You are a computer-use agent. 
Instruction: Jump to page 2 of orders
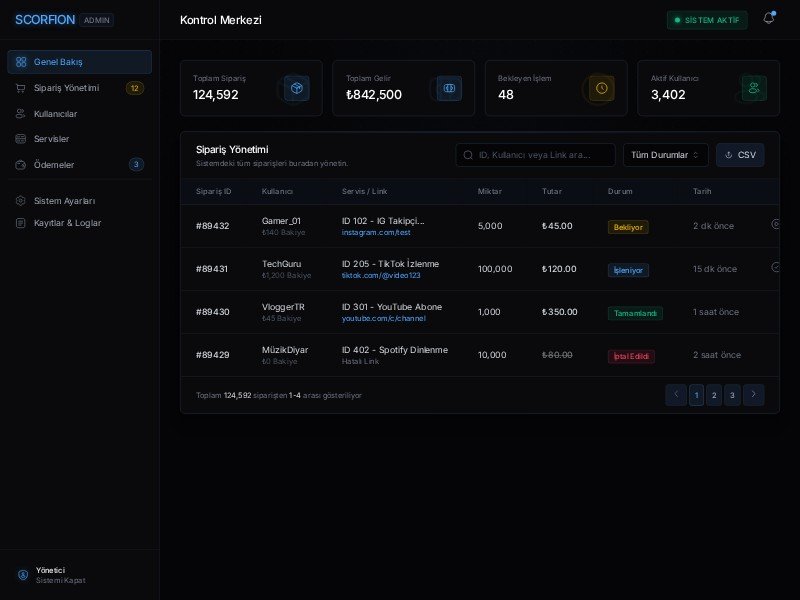pos(714,395)
